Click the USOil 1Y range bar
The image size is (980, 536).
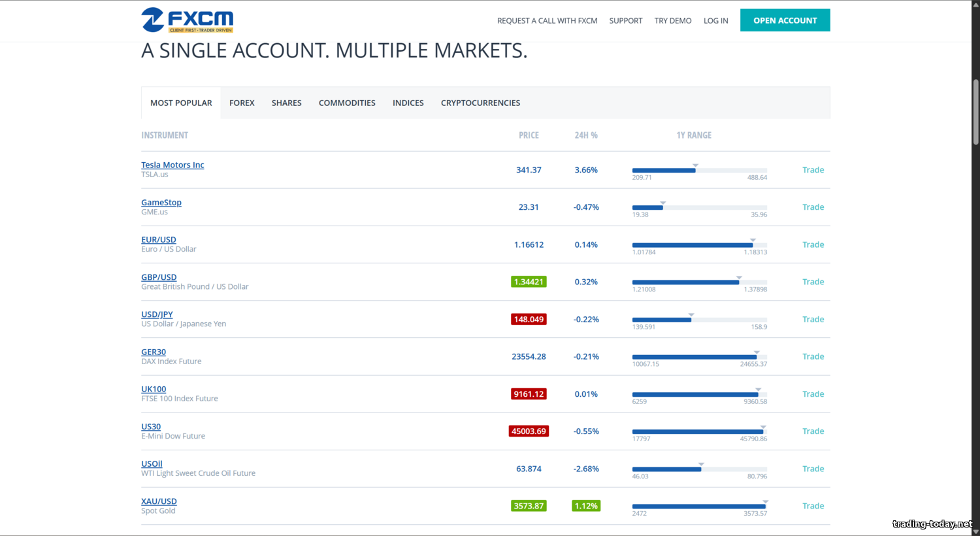pos(699,469)
